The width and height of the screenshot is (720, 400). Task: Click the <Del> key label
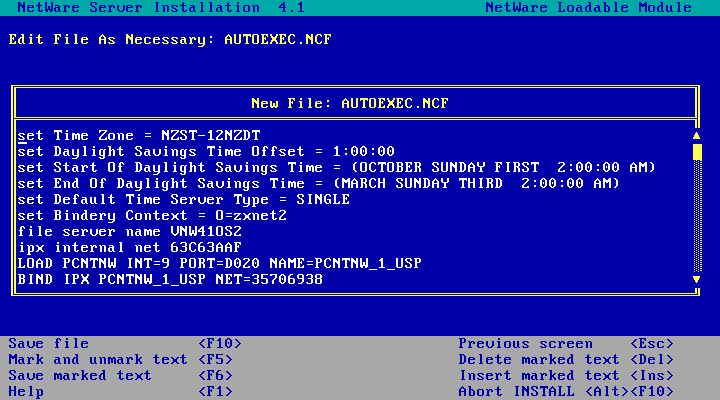[x=652, y=359]
